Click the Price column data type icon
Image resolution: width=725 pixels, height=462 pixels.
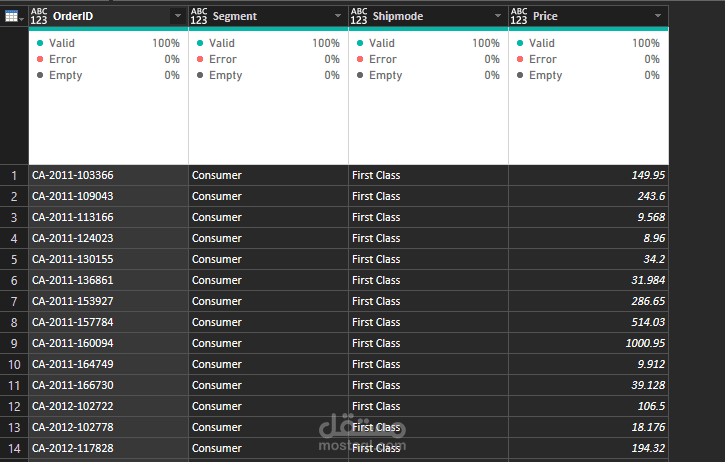tap(519, 16)
